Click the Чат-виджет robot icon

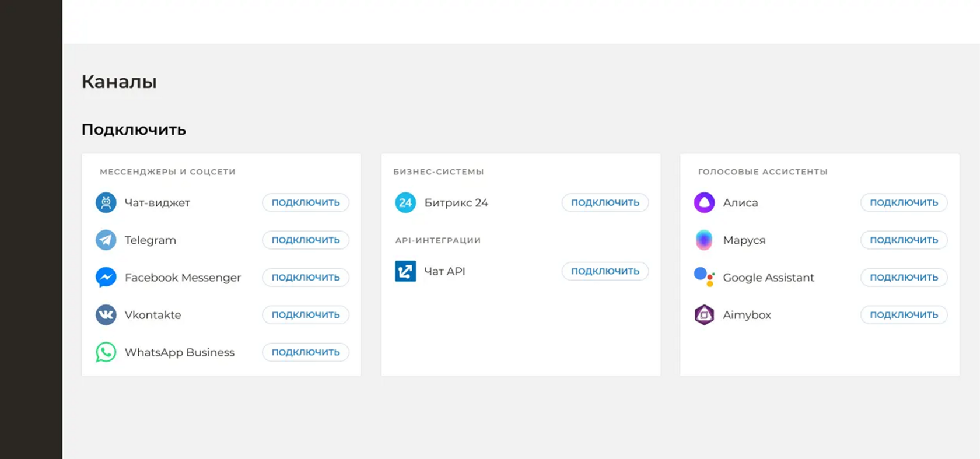106,202
